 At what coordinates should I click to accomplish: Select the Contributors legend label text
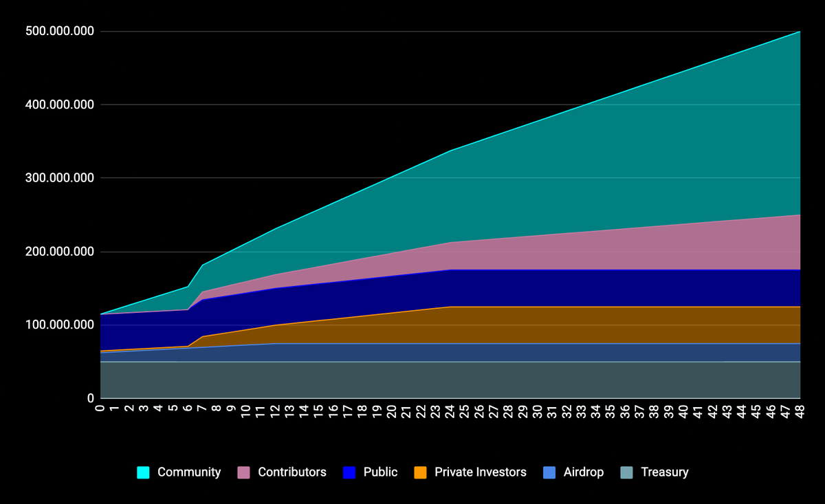pyautogui.click(x=291, y=472)
